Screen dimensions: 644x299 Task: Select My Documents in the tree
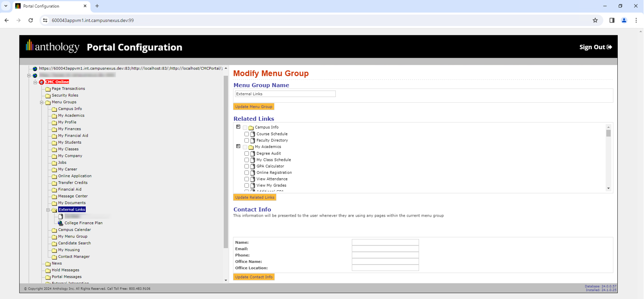point(72,203)
